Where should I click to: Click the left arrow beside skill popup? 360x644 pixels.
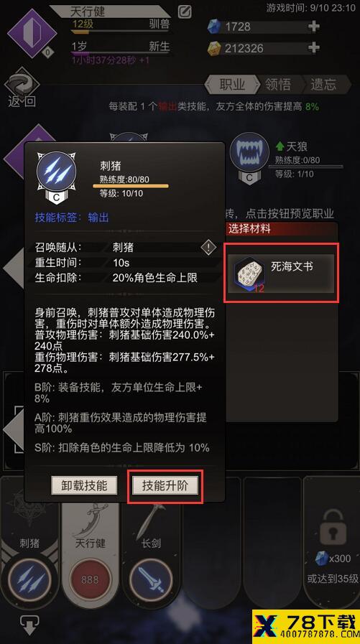pyautogui.click(x=13, y=269)
